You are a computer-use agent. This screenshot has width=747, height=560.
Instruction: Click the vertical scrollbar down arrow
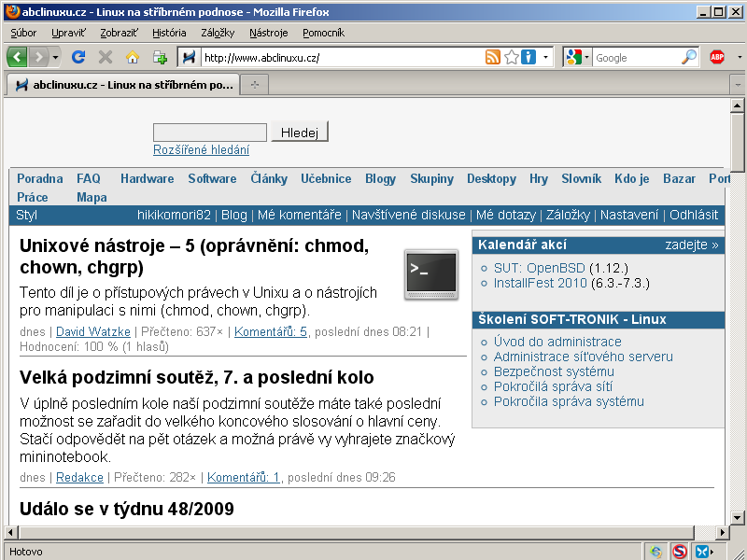[738, 517]
